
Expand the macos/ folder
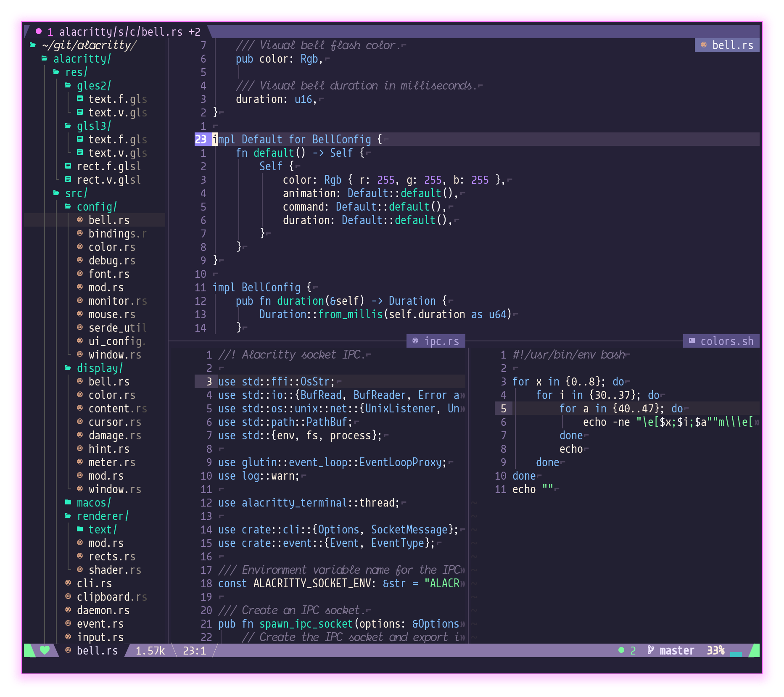click(x=68, y=502)
